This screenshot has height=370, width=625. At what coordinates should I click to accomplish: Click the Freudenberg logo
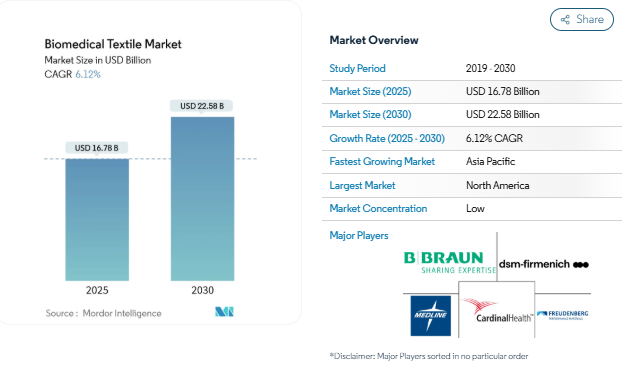coord(562,315)
